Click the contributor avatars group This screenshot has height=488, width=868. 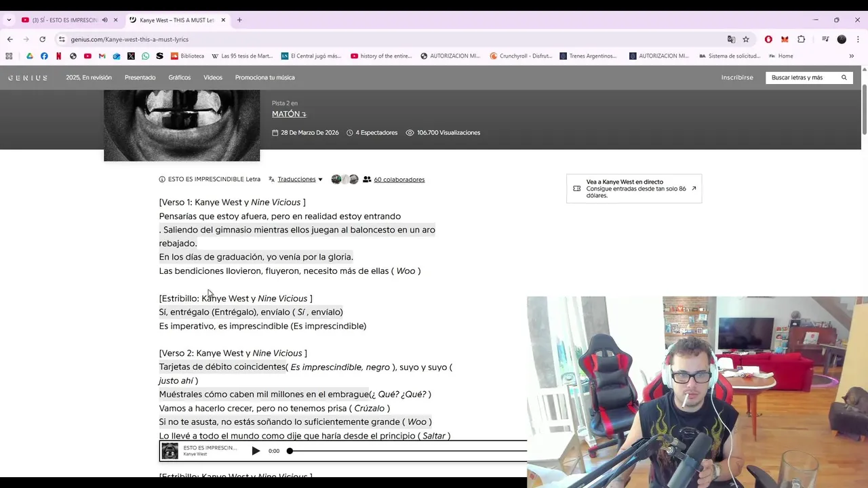point(344,180)
